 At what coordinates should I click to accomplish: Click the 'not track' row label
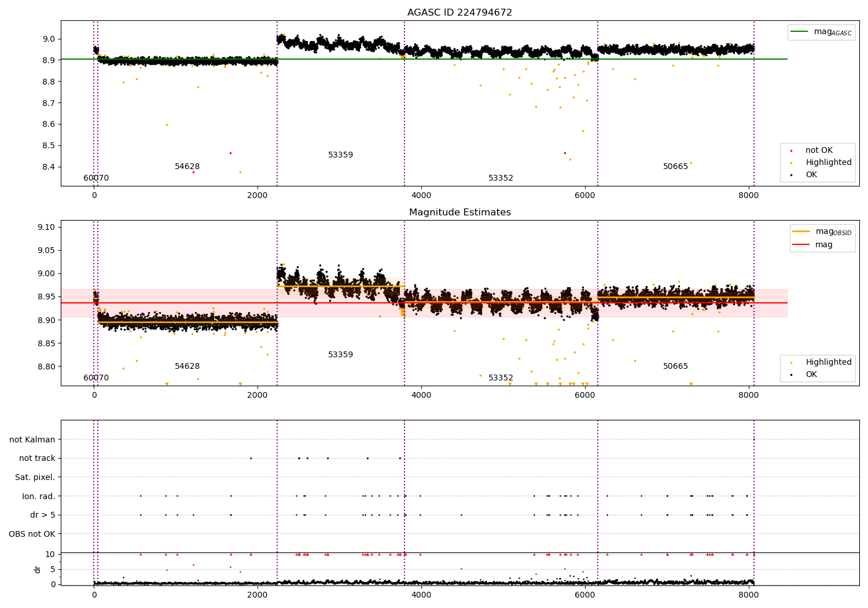coord(37,459)
